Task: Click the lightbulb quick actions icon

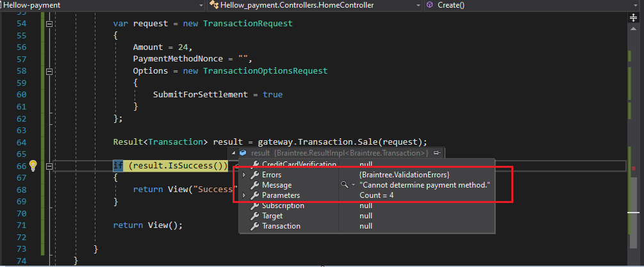Action: pos(33,166)
